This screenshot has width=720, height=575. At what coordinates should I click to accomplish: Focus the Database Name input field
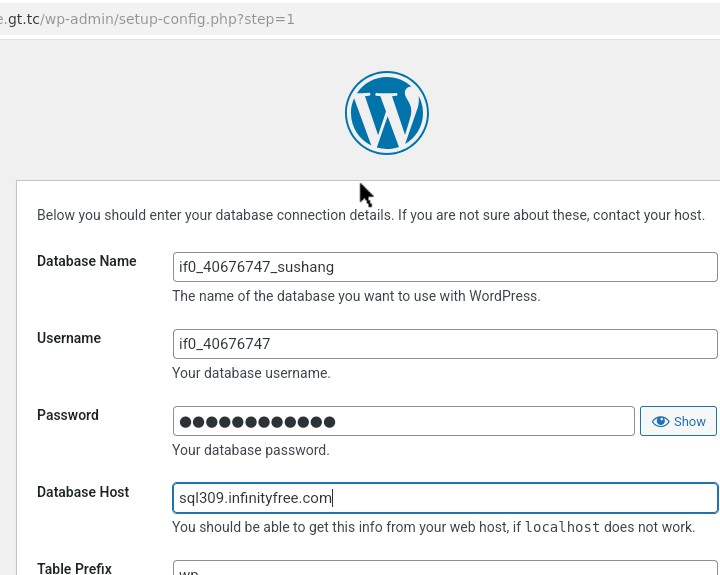(444, 267)
